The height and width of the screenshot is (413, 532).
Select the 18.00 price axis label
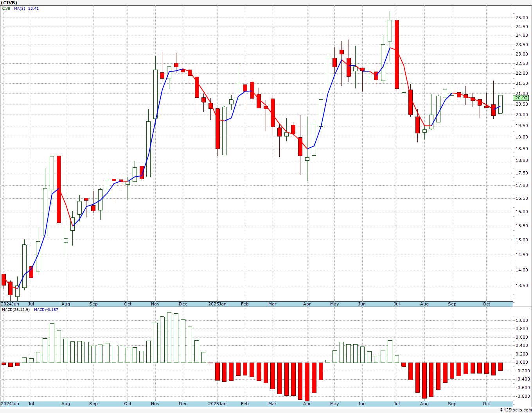[x=521, y=160]
